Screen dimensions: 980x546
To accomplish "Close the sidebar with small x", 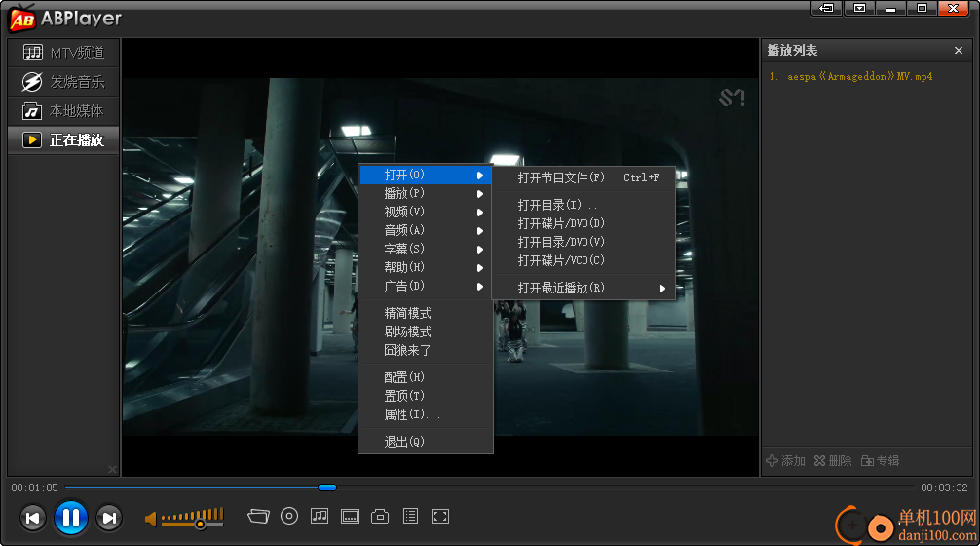I will click(x=112, y=469).
